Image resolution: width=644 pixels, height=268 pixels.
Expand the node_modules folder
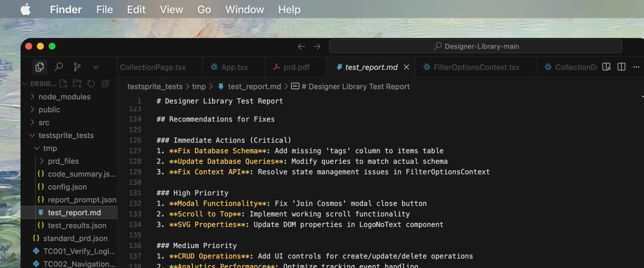(x=64, y=97)
